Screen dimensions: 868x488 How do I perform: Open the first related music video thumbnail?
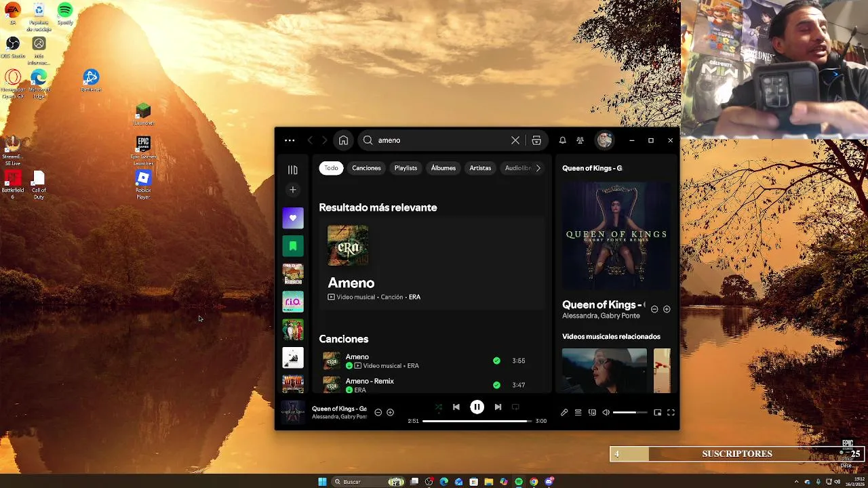pyautogui.click(x=604, y=371)
